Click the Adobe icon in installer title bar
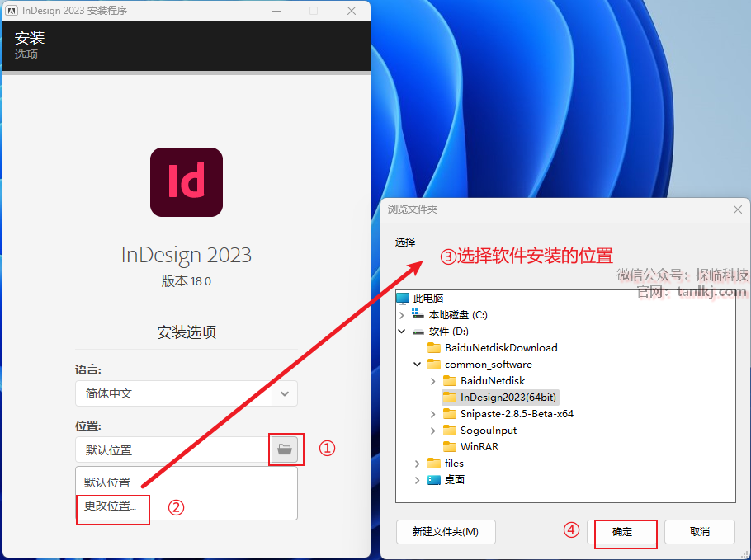The height and width of the screenshot is (560, 751). (12, 11)
